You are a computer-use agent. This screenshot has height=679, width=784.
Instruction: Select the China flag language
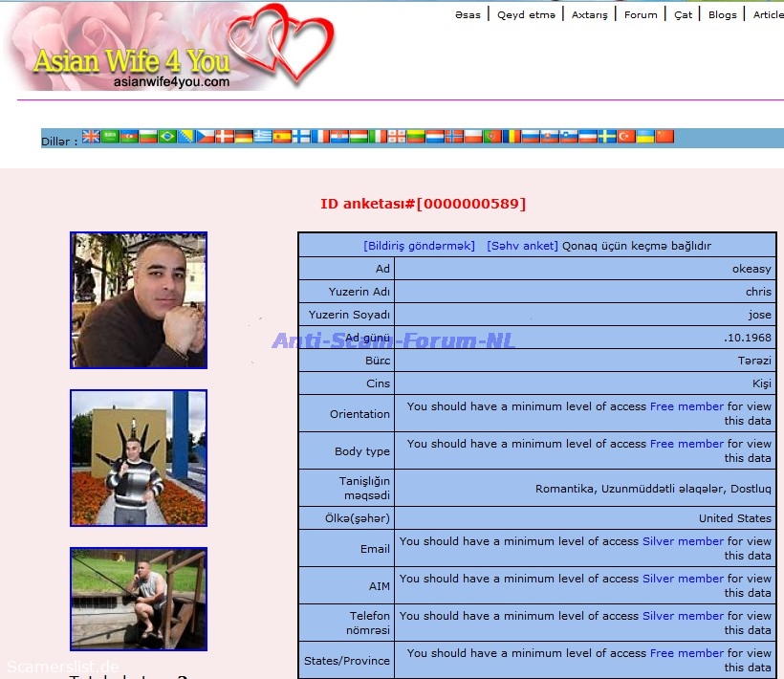[x=664, y=137]
